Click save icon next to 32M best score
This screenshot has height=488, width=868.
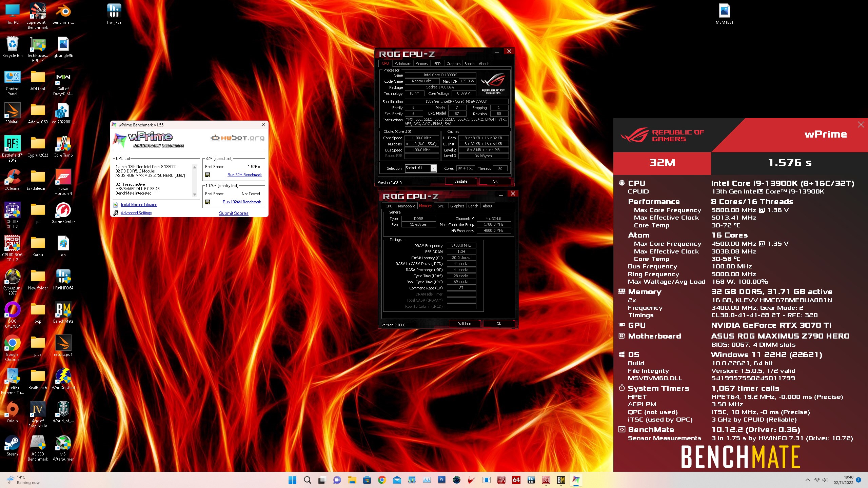[x=208, y=175]
